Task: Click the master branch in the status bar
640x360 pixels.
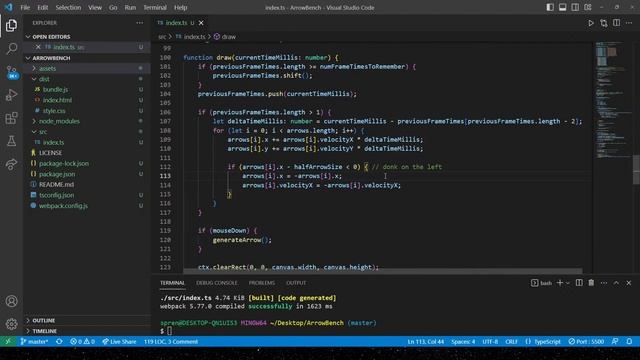Action: [x=34, y=342]
